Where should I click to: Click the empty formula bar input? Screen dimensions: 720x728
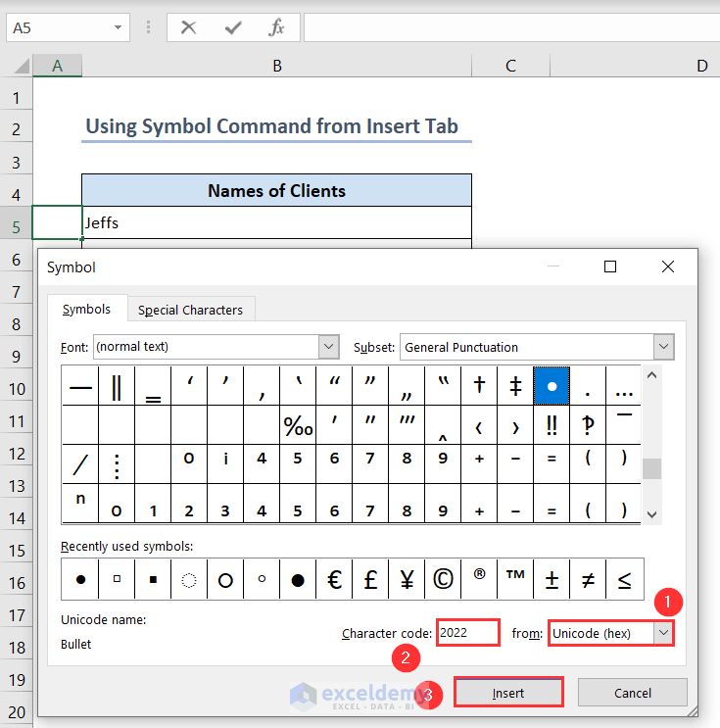tap(511, 27)
